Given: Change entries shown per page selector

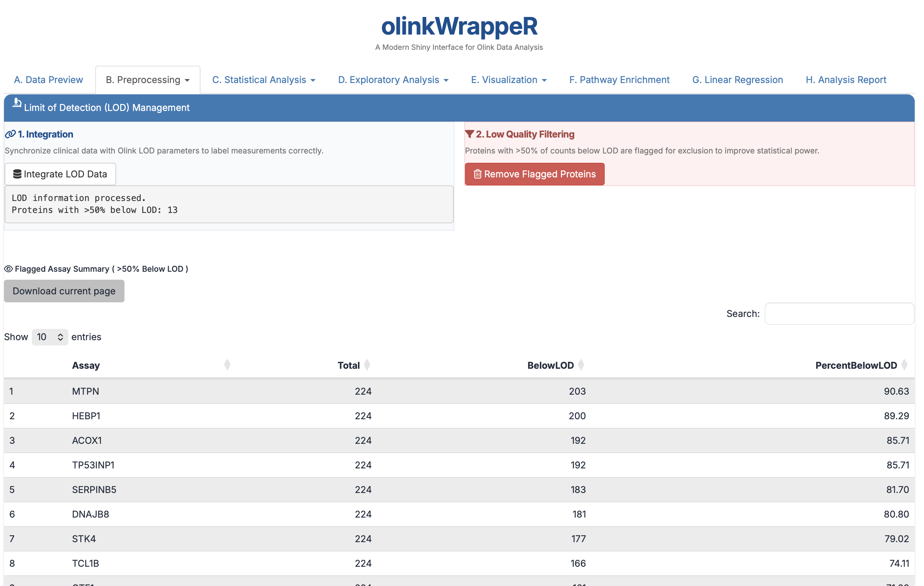Looking at the screenshot, I should (x=50, y=337).
